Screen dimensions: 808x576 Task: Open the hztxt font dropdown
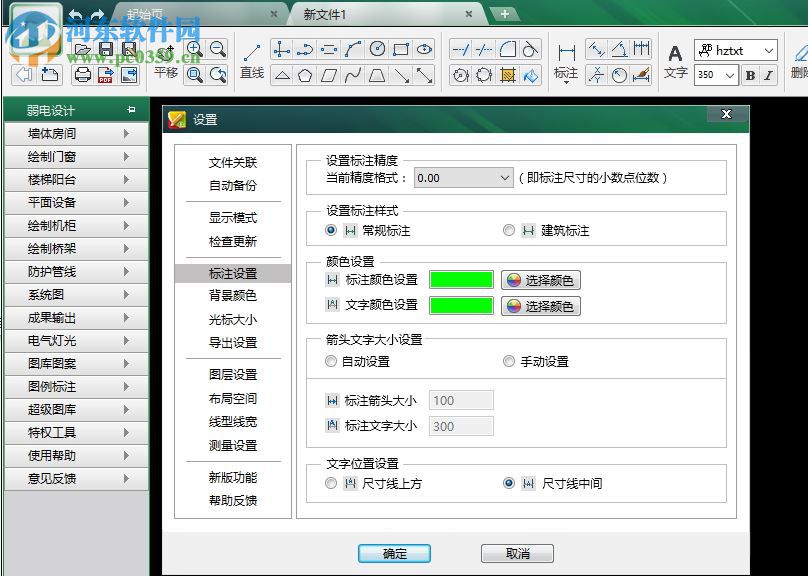pyautogui.click(x=736, y=50)
